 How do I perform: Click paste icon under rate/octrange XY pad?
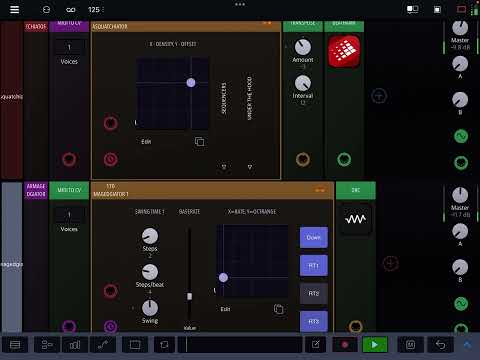(279, 309)
